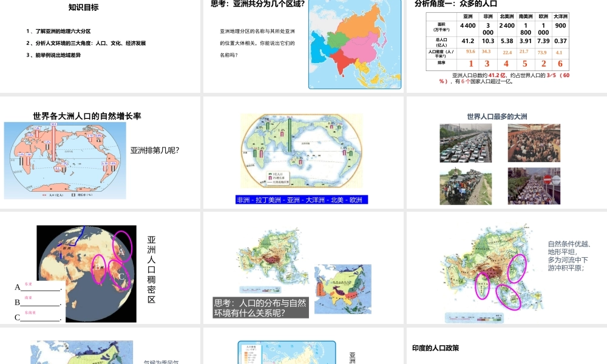Click density value 93.6
The width and height of the screenshot is (607, 364).
(x=470, y=52)
